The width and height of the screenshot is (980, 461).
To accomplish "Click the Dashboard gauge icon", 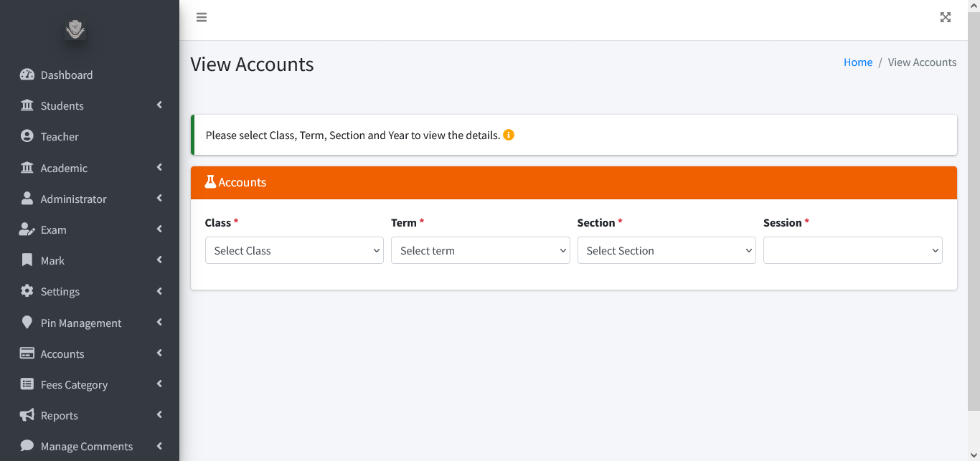I will [27, 75].
